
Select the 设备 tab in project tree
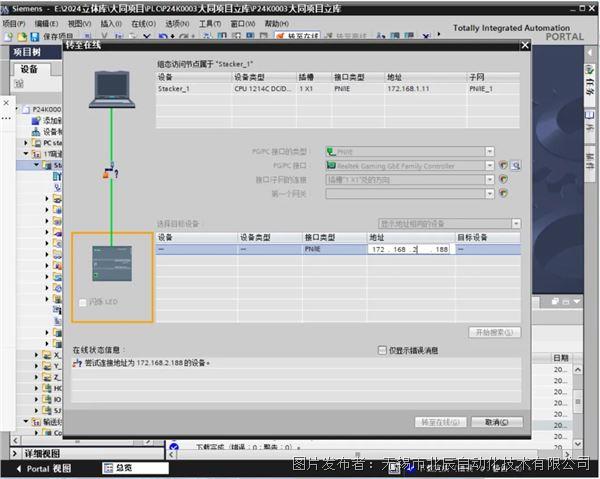30,69
